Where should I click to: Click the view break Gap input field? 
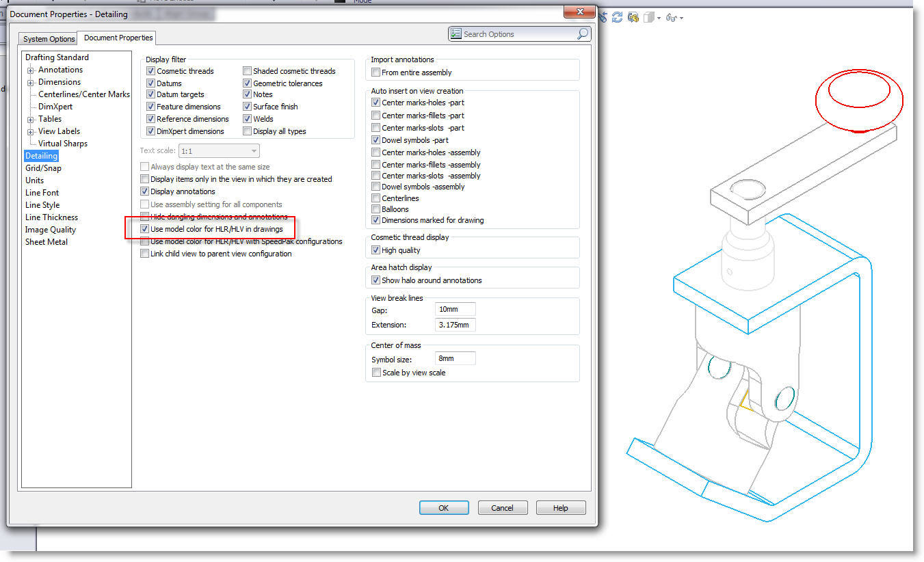[455, 310]
